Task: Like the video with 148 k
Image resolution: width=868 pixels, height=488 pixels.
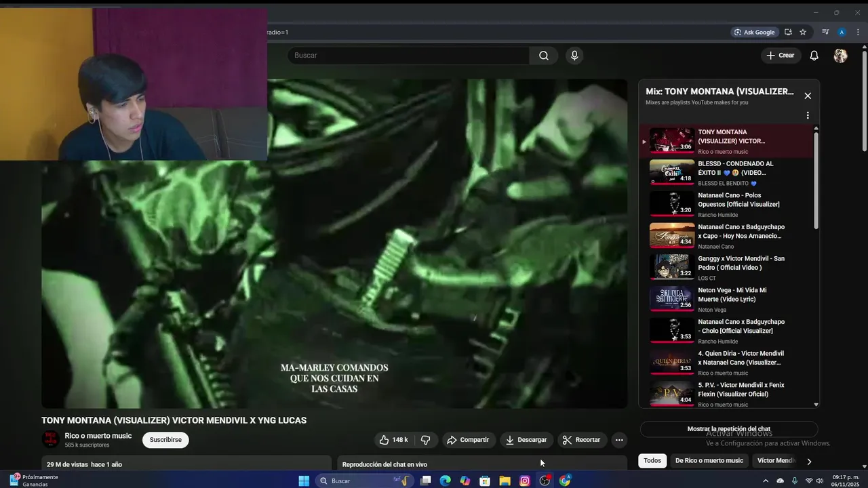Action: [393, 440]
